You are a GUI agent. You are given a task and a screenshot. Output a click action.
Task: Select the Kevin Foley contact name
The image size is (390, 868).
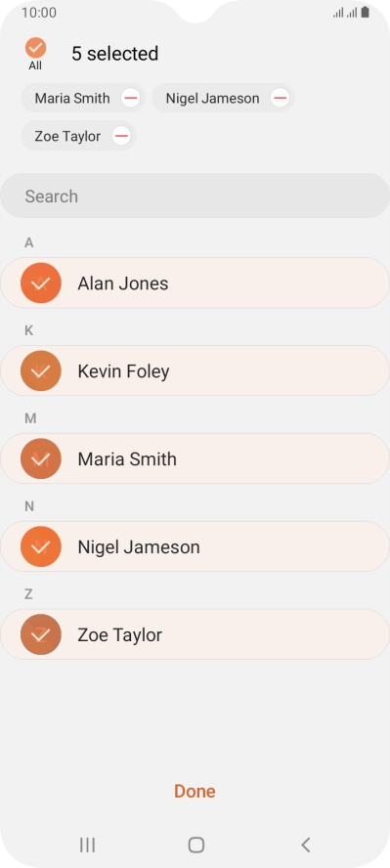click(x=123, y=371)
